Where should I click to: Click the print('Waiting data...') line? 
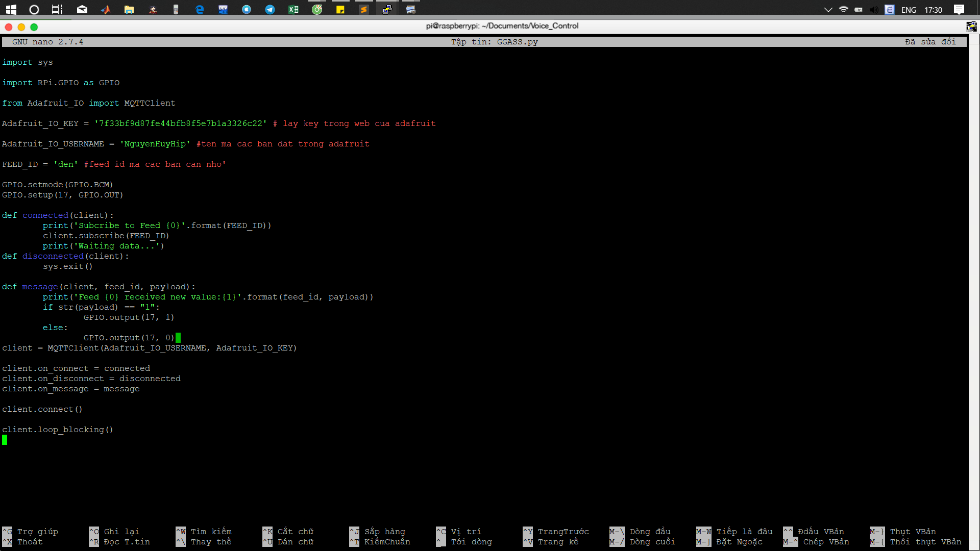(104, 246)
